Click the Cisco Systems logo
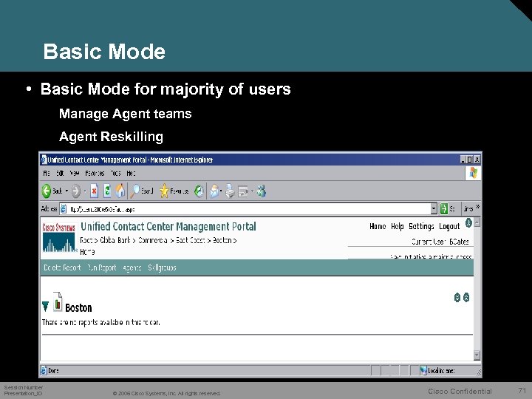Viewport: 532px width, 399px height. pyautogui.click(x=58, y=237)
